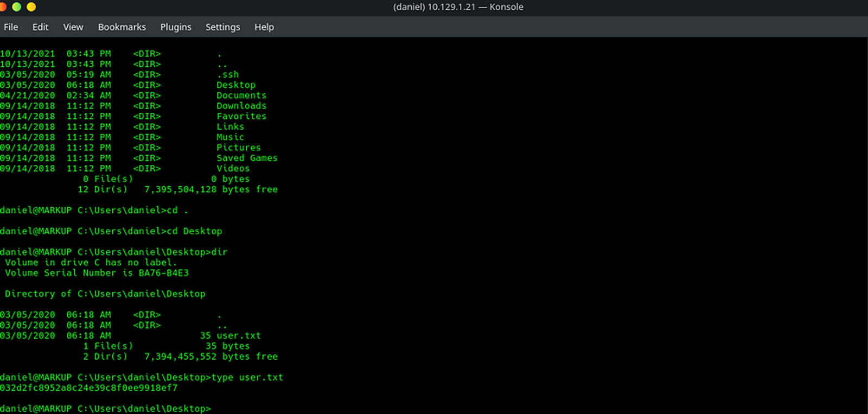Click the 'Favorites' directory entry
Screen dimensions: 868x414
click(x=241, y=116)
